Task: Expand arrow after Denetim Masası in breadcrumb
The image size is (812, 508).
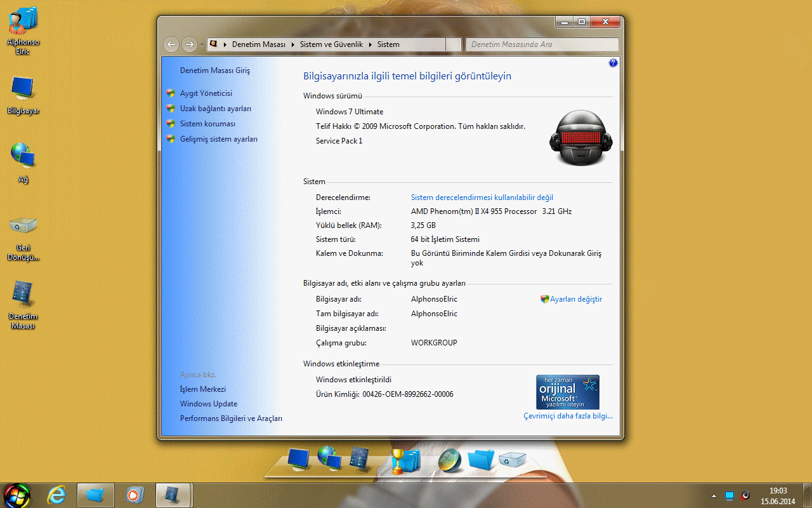Action: [293, 44]
